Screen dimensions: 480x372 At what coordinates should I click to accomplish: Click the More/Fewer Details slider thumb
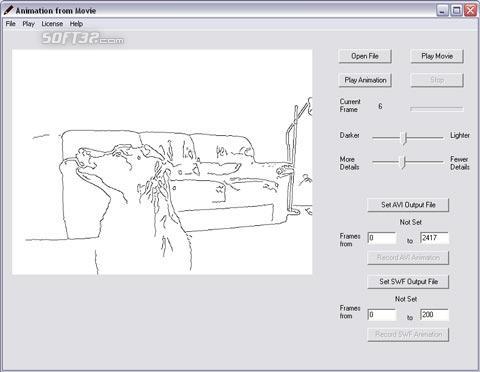click(403, 162)
